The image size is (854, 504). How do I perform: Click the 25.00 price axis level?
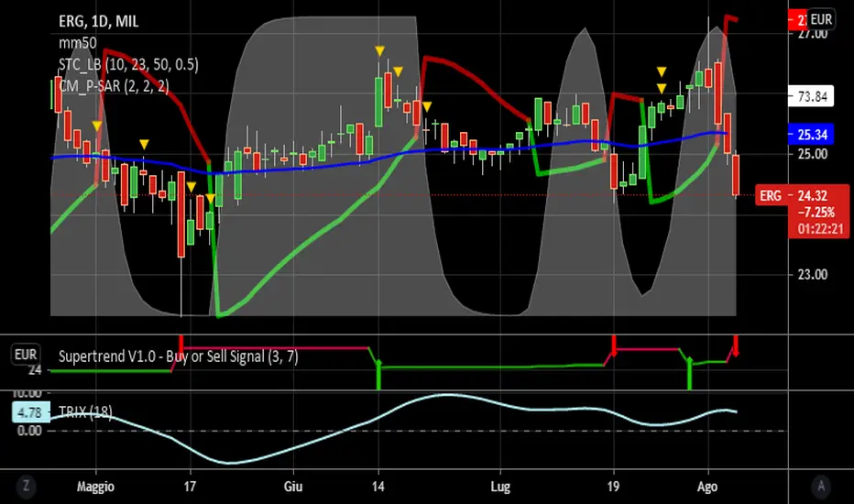click(812, 154)
